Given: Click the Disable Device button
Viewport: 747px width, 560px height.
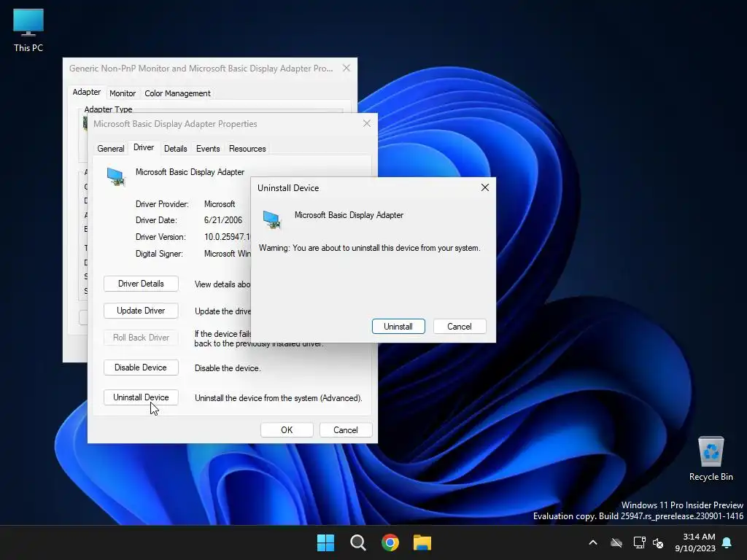Looking at the screenshot, I should (141, 367).
